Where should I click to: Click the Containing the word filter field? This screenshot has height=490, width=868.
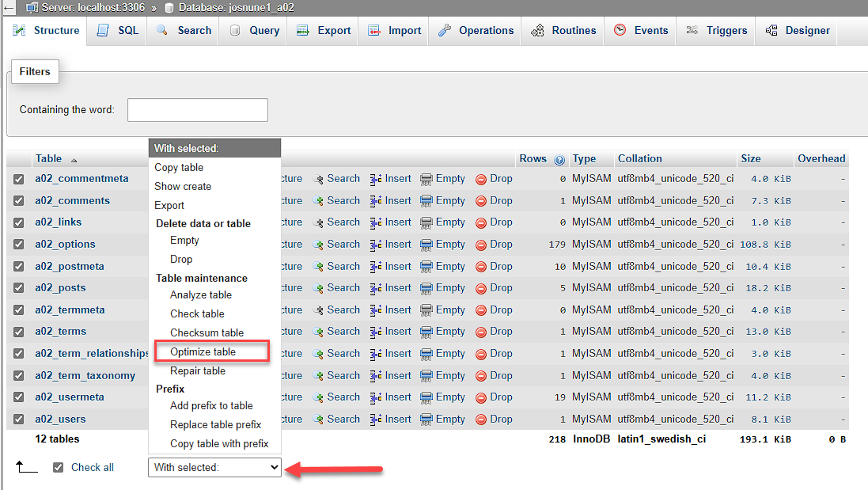(197, 111)
